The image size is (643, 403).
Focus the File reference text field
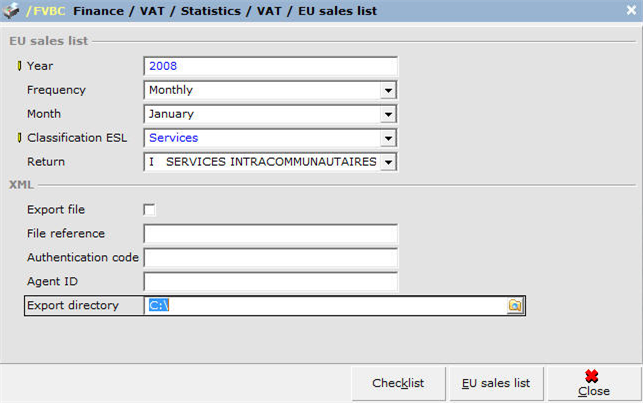[x=270, y=234]
